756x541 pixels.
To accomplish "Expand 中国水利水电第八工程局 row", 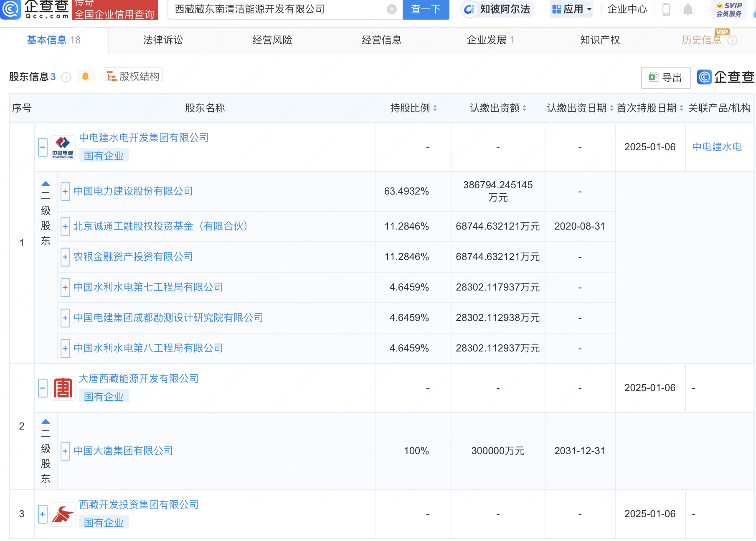I will pyautogui.click(x=65, y=349).
